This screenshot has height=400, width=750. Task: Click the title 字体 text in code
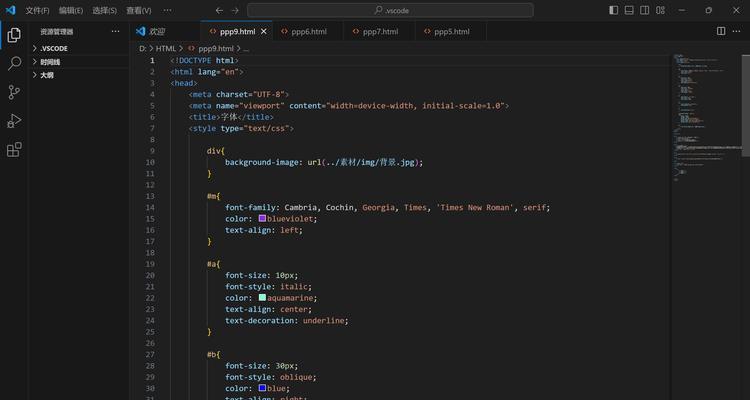click(229, 117)
